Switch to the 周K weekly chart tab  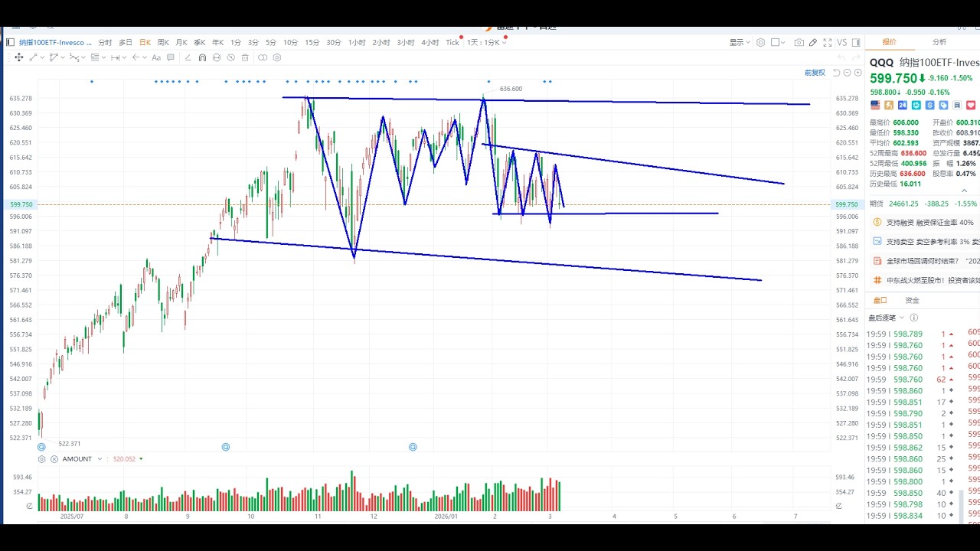(163, 43)
